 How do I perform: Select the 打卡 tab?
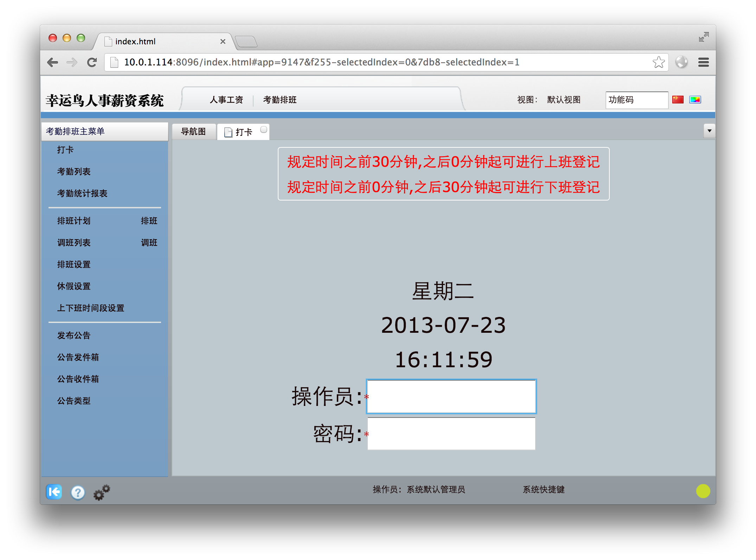pos(243,132)
